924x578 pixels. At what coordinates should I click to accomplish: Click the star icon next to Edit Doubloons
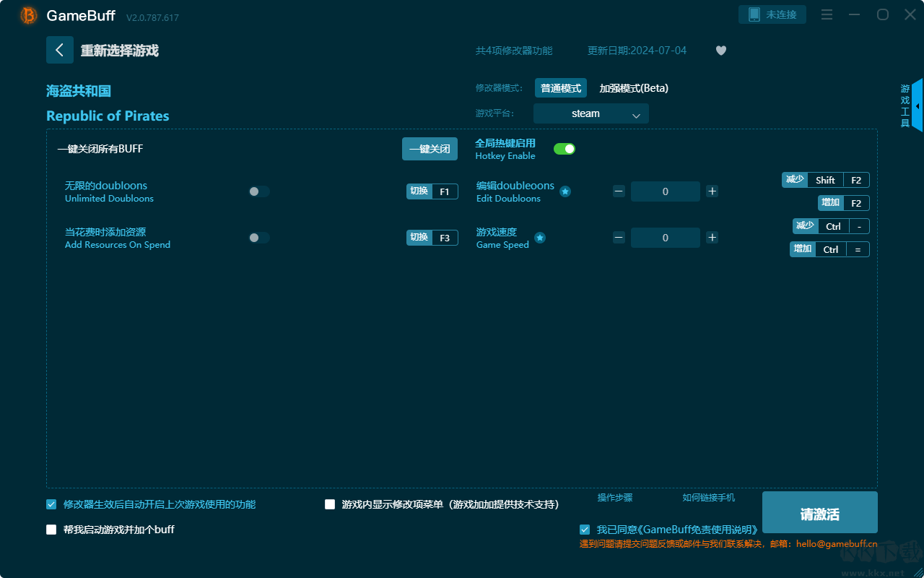(x=565, y=191)
